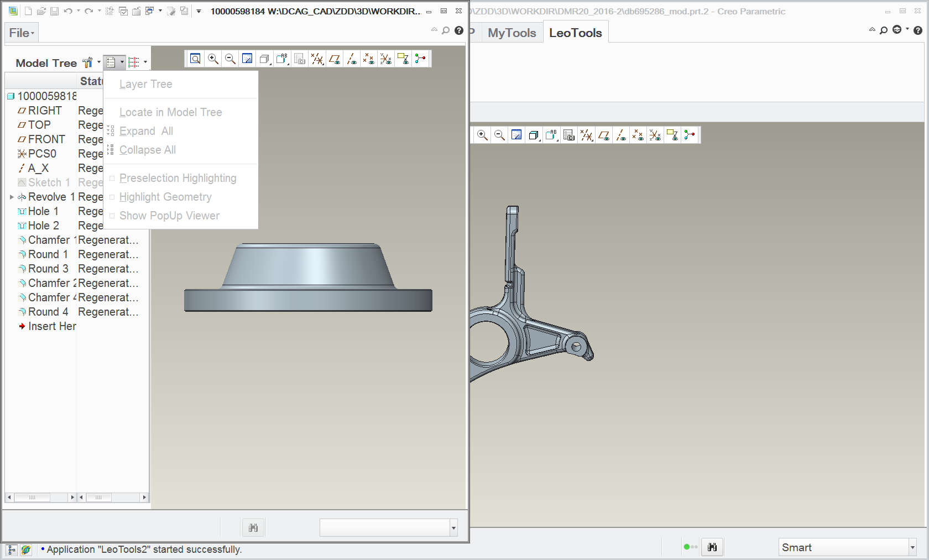Open Datum Display Filters in front window
Viewport: 929px width, 560px height.
(x=317, y=59)
